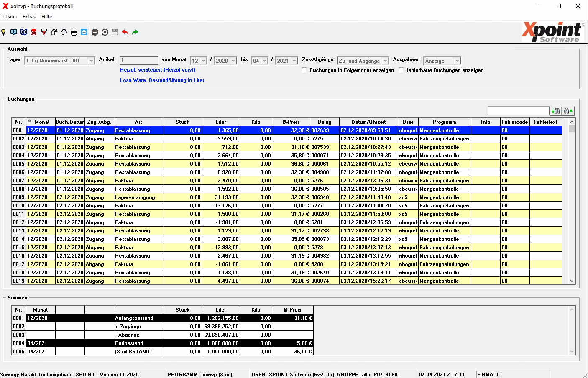588x378 pixels.
Task: Click the red undo arrow
Action: 125,32
